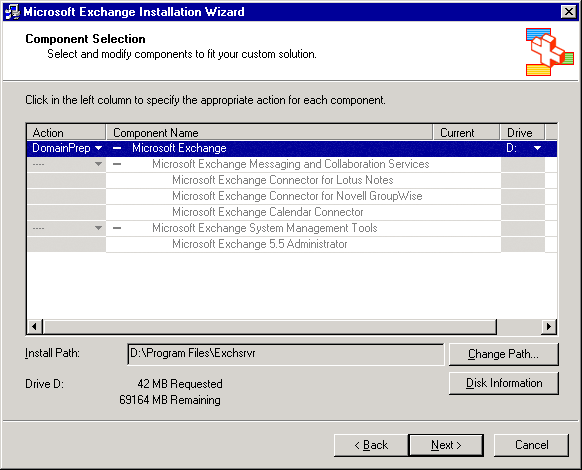Click the title bar setup icon

point(13,12)
